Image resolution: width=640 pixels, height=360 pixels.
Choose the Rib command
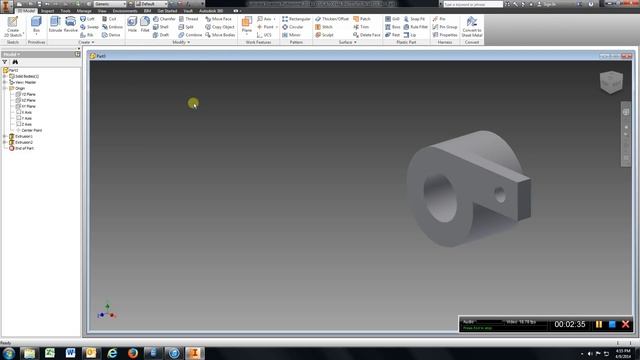coord(87,35)
